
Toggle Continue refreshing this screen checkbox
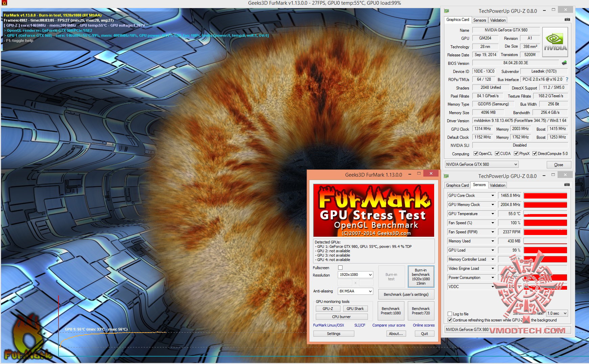point(450,320)
